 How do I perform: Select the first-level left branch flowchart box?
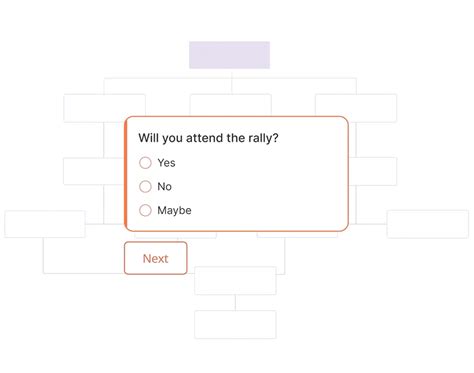coord(104,108)
